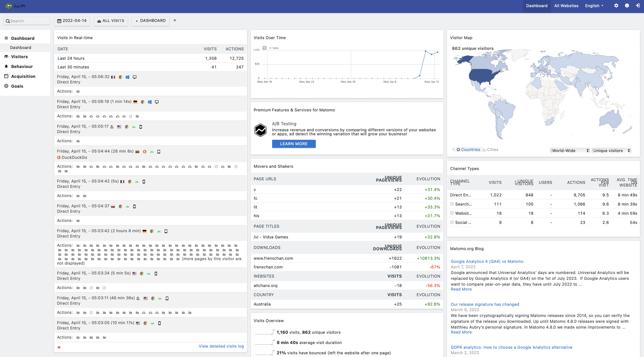This screenshot has height=357, width=644.
Task: Click the sign-in arrow icon
Action: coord(638,6)
